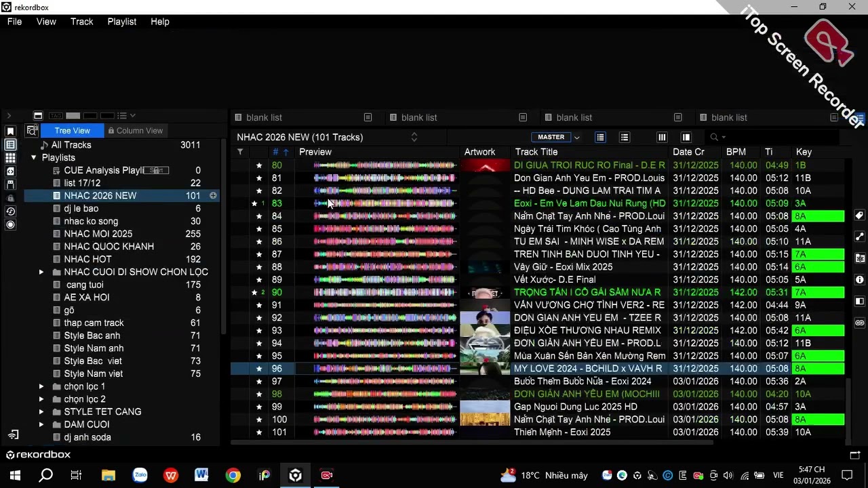Click the link icon on right edge
Screen dimensions: 868x488
860,323
